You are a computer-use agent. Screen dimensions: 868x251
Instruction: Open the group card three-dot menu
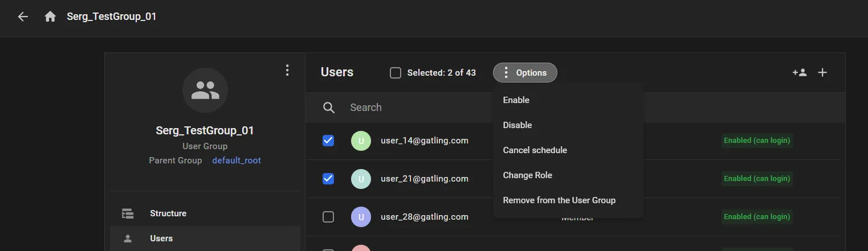coord(287,70)
